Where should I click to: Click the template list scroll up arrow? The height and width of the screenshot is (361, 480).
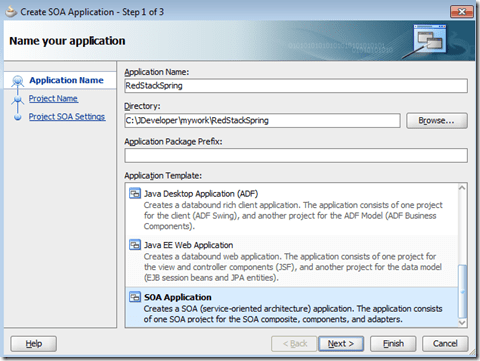tap(462, 188)
